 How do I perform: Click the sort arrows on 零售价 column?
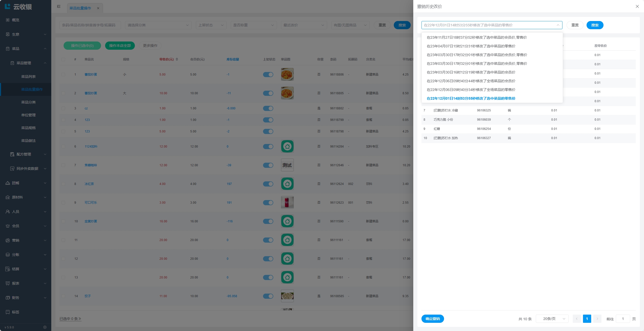pos(177,59)
